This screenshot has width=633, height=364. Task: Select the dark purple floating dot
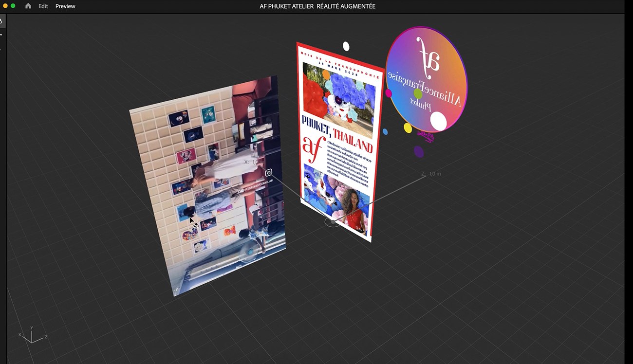(x=418, y=151)
